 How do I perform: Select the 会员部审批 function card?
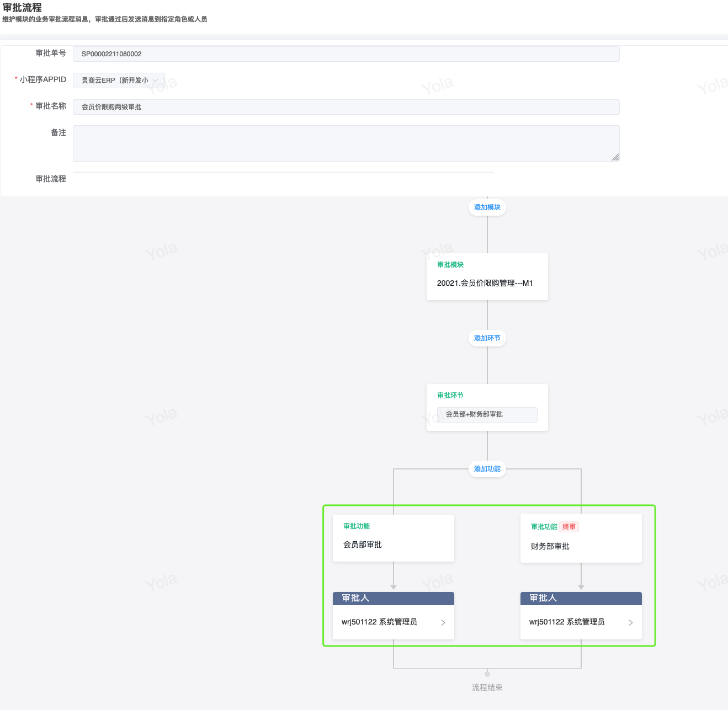(x=394, y=538)
